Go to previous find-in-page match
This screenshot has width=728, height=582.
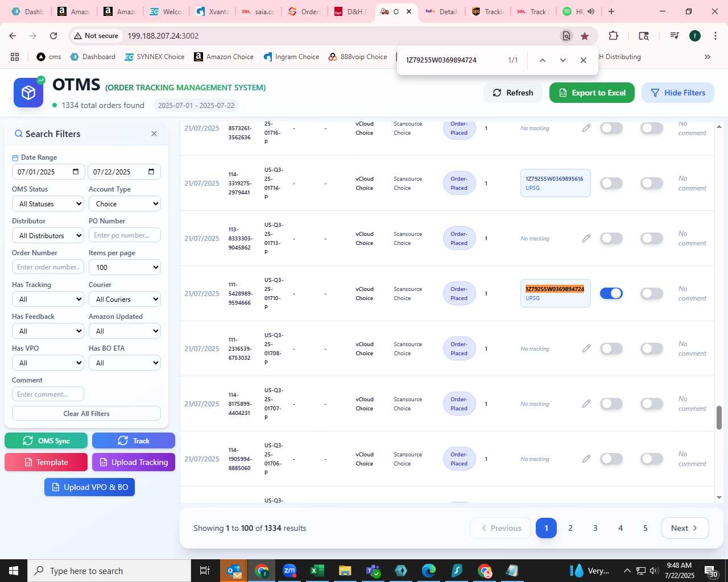[543, 60]
